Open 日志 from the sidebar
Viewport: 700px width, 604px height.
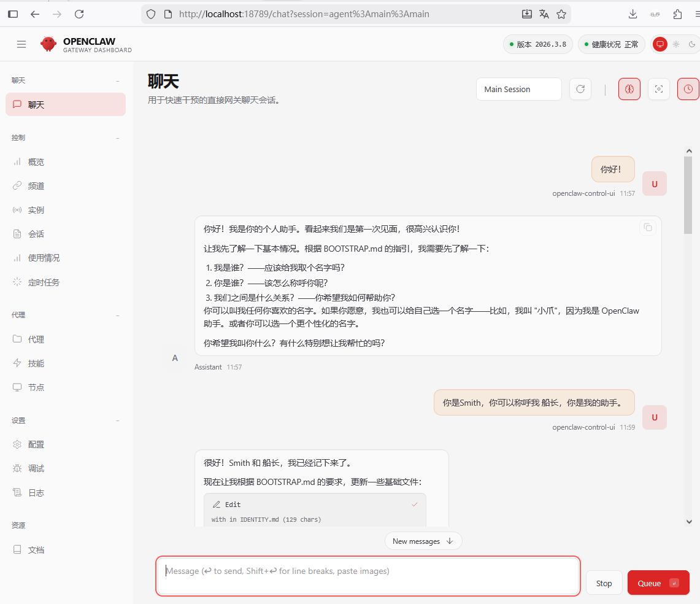36,493
